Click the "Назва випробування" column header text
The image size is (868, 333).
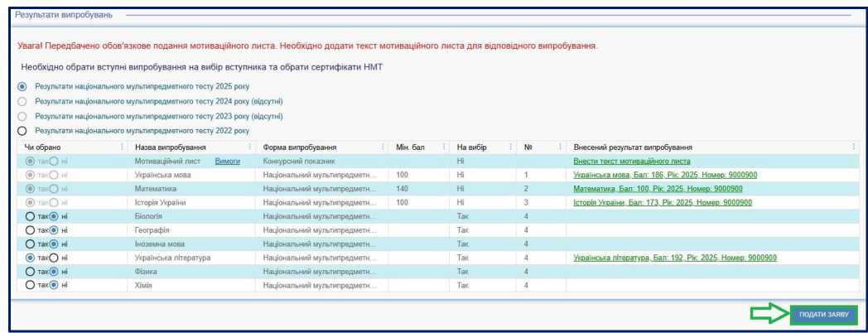click(171, 147)
